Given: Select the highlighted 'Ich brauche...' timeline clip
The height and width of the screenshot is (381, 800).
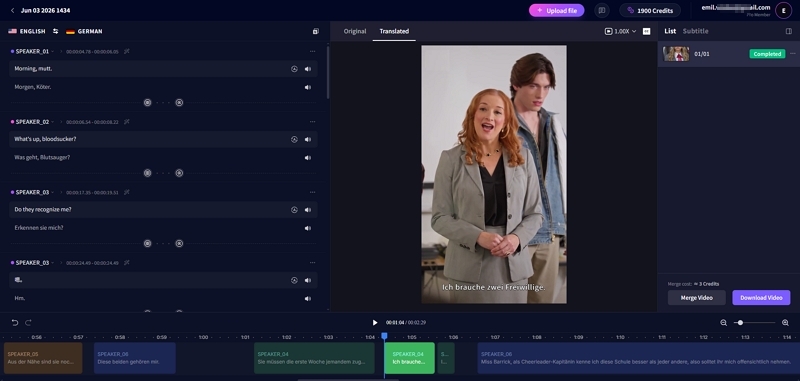Looking at the screenshot, I should pos(409,358).
